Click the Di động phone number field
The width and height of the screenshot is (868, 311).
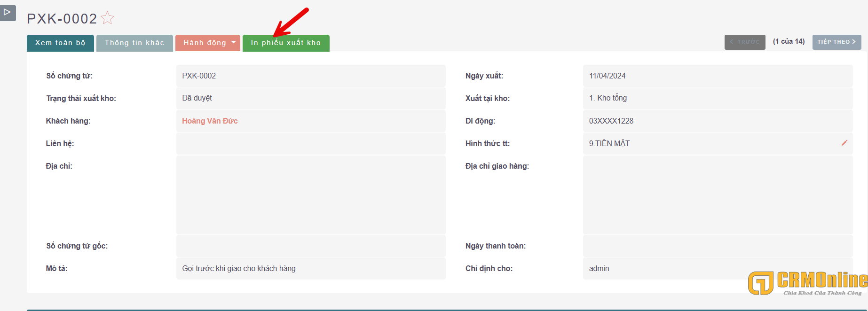pos(717,121)
